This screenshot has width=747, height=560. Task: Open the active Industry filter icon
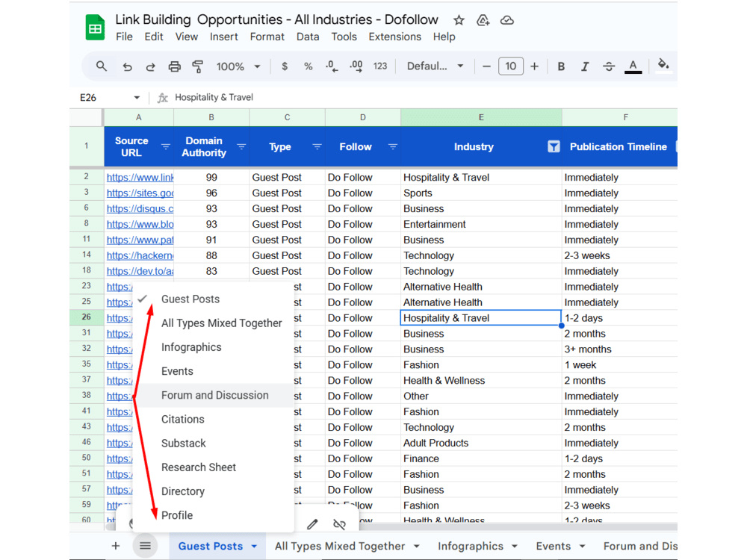point(554,146)
